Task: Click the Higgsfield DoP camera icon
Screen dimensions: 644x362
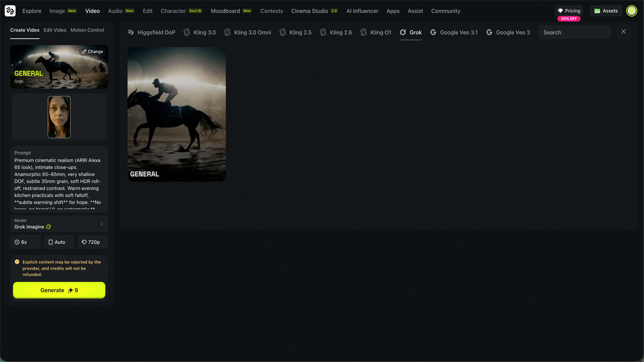Action: (x=130, y=32)
